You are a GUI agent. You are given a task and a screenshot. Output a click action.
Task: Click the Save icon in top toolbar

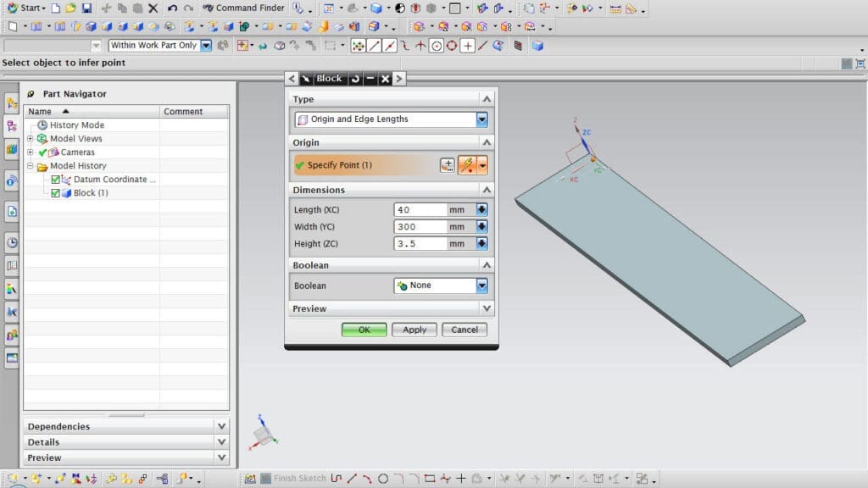click(x=86, y=8)
